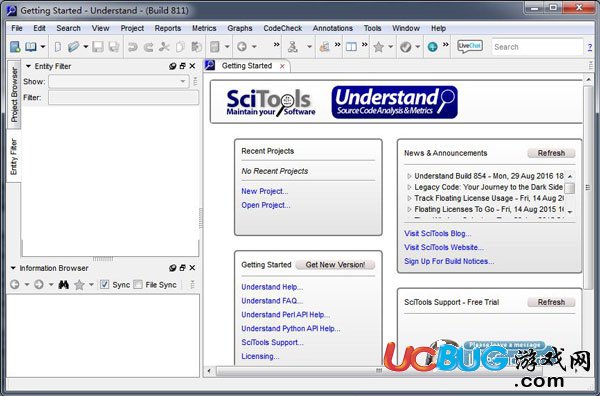
Task: Open the CodeCheck menu
Action: point(282,28)
